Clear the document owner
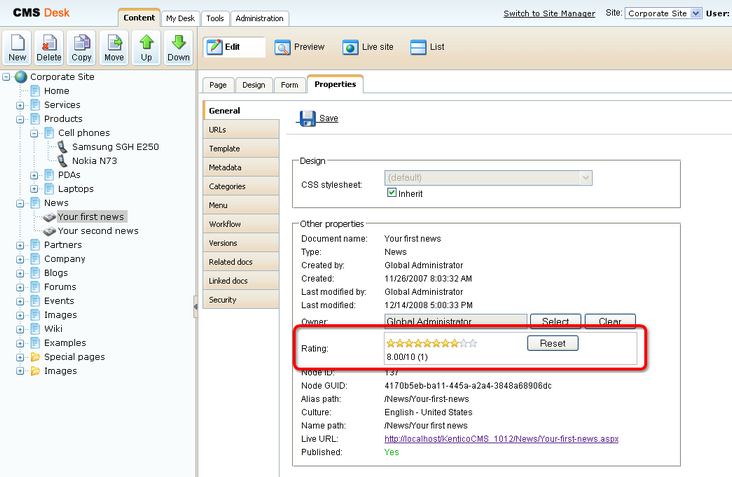732x477 pixels. coord(610,321)
